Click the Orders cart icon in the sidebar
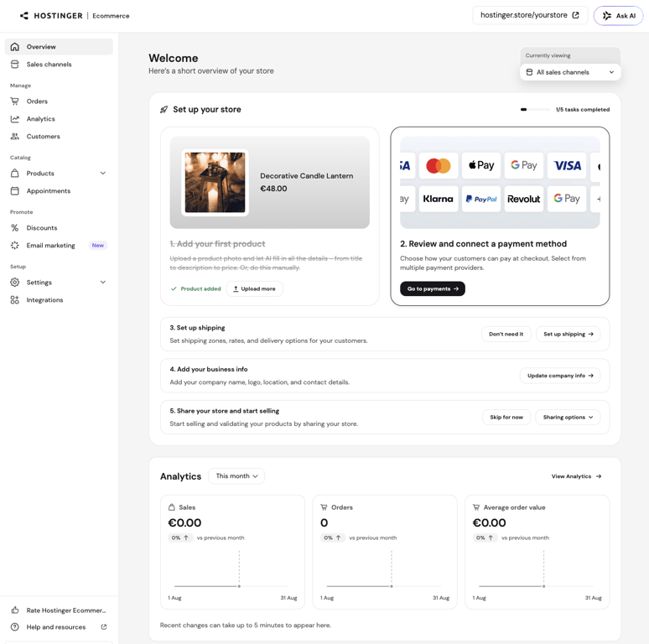Viewport: 649px width, 644px height. click(x=15, y=101)
